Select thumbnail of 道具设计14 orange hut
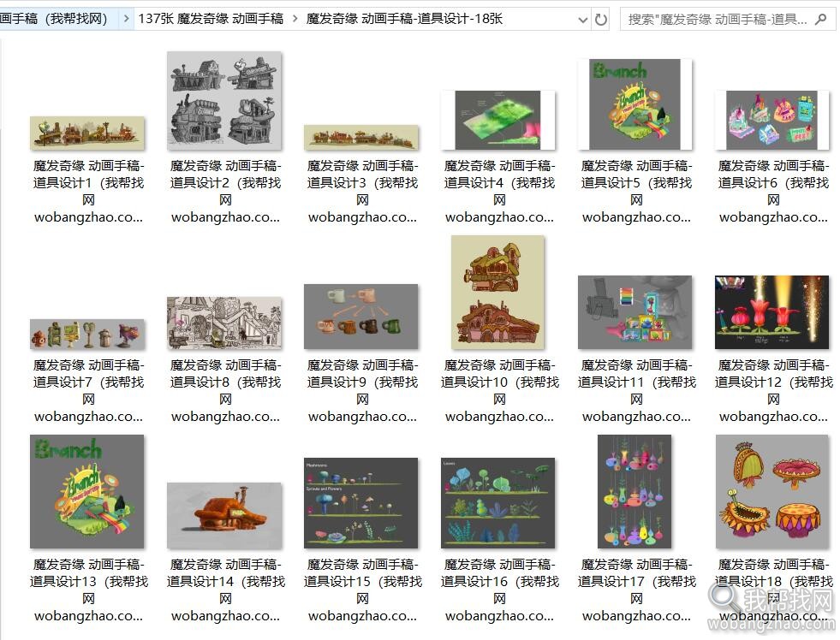 point(224,515)
